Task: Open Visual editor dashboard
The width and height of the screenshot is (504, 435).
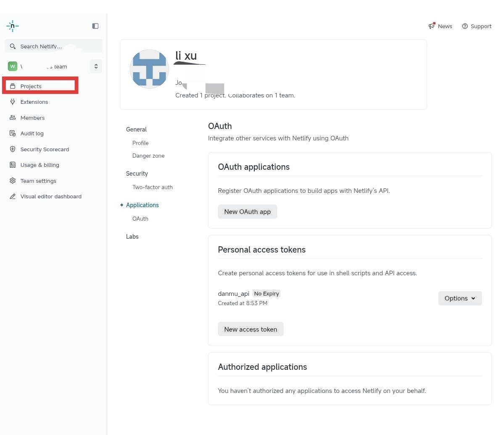Action: 51,196
